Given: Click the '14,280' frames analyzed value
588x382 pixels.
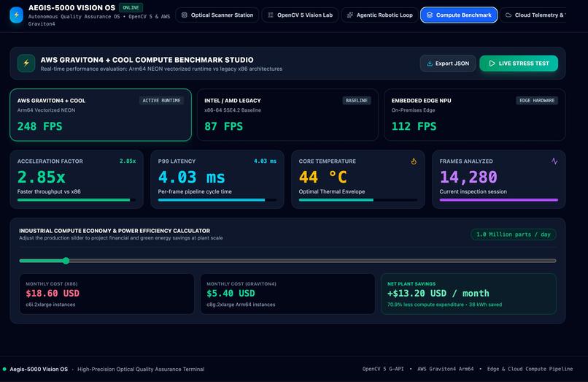Looking at the screenshot, I should (468, 177).
